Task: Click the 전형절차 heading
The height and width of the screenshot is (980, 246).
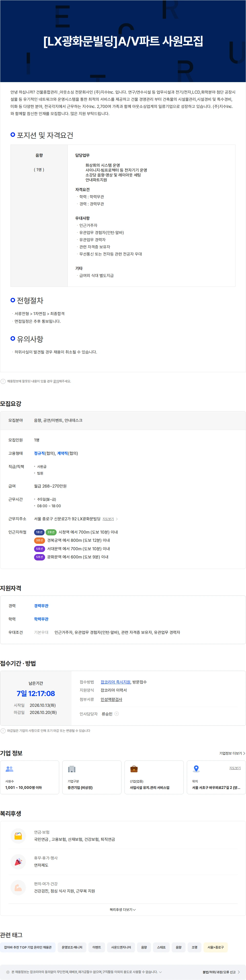Action: point(30,301)
